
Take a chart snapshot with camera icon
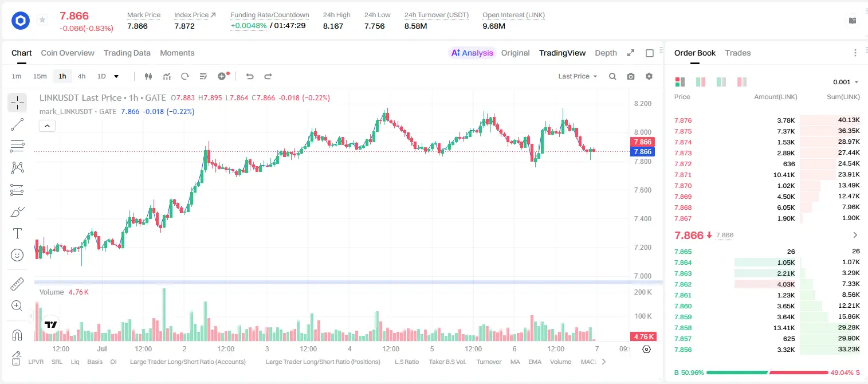(631, 76)
